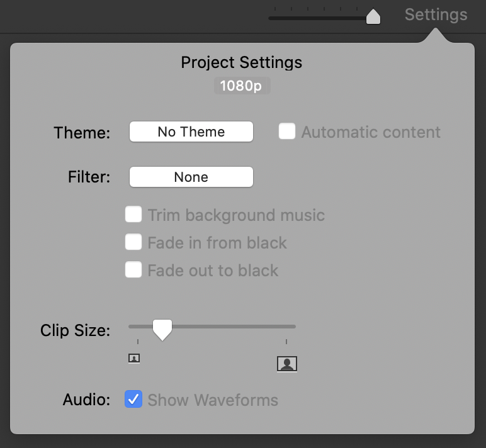Enable Trim background music
The height and width of the screenshot is (448, 486).
click(x=133, y=215)
